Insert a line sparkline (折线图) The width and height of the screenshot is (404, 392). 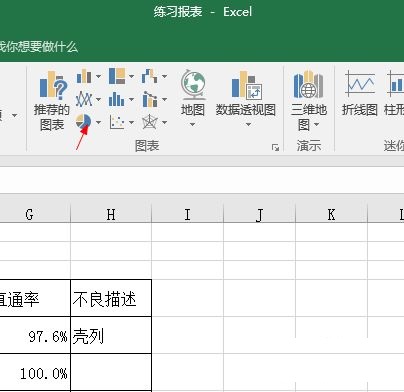[360, 93]
